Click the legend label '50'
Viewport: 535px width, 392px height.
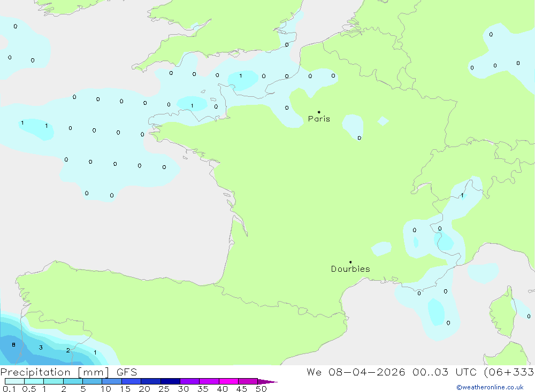261,389
